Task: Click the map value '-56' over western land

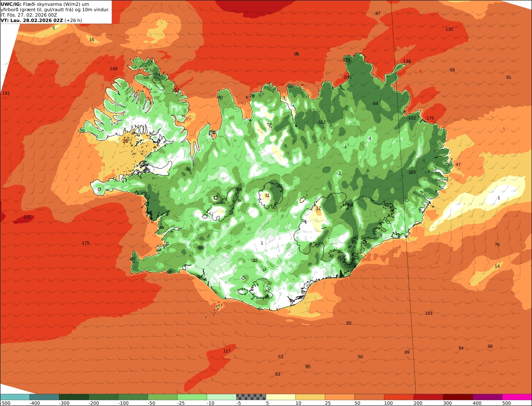Action: (x=187, y=169)
